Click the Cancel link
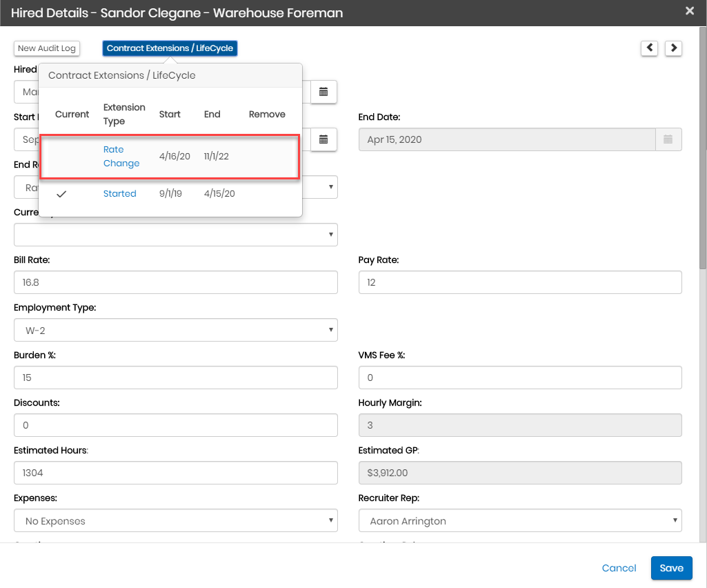The height and width of the screenshot is (588, 707). 619,568
